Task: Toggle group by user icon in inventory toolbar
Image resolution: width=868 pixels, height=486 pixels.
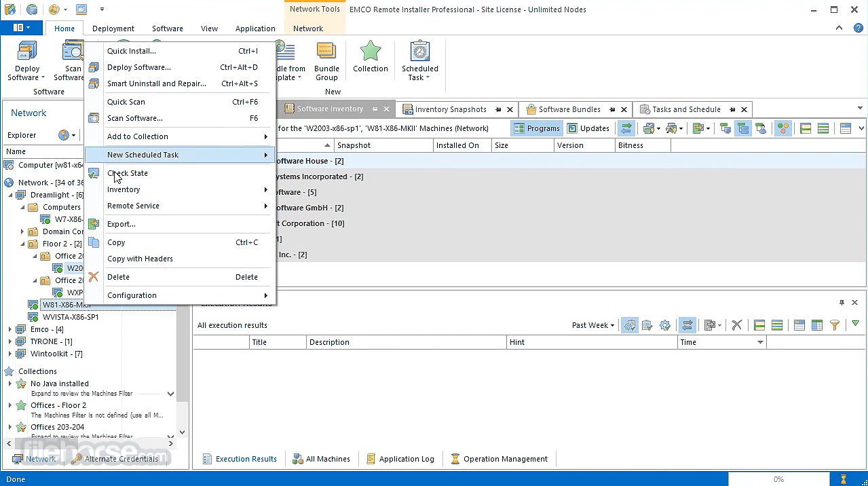Action: (760, 128)
